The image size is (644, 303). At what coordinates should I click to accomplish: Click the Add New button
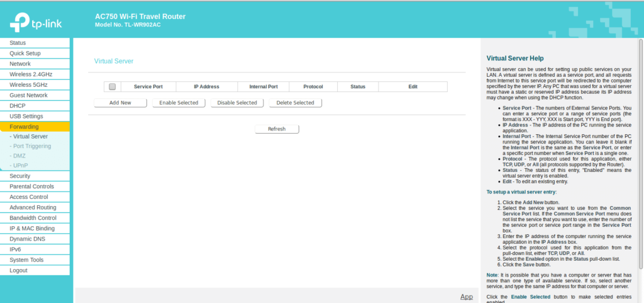click(120, 103)
